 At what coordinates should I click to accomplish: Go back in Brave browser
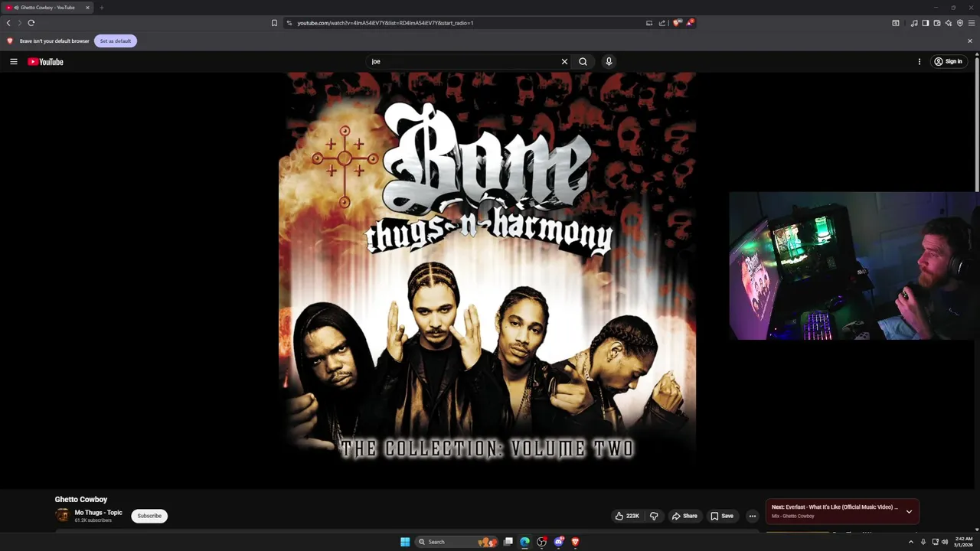tap(8, 23)
